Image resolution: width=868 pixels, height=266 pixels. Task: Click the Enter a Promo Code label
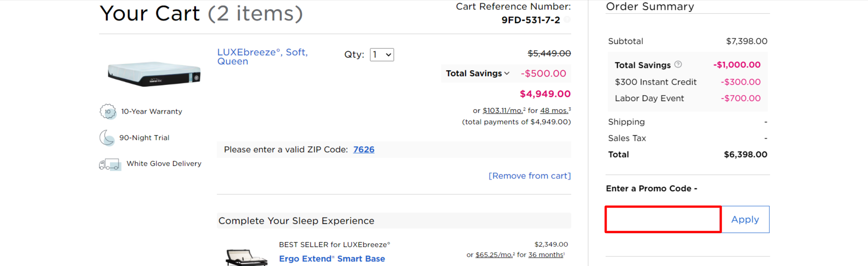(x=651, y=189)
